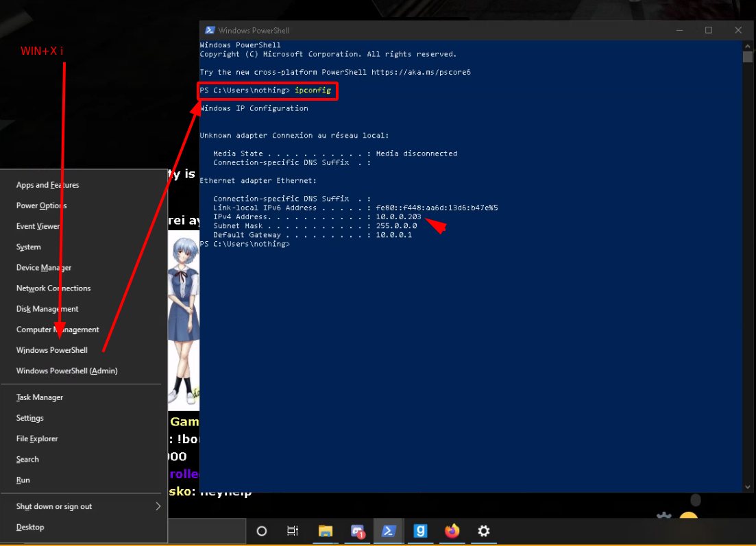Screen dimensions: 756x546
Task: Click the empty PowerShell prompt on the last line
Action: [245, 244]
